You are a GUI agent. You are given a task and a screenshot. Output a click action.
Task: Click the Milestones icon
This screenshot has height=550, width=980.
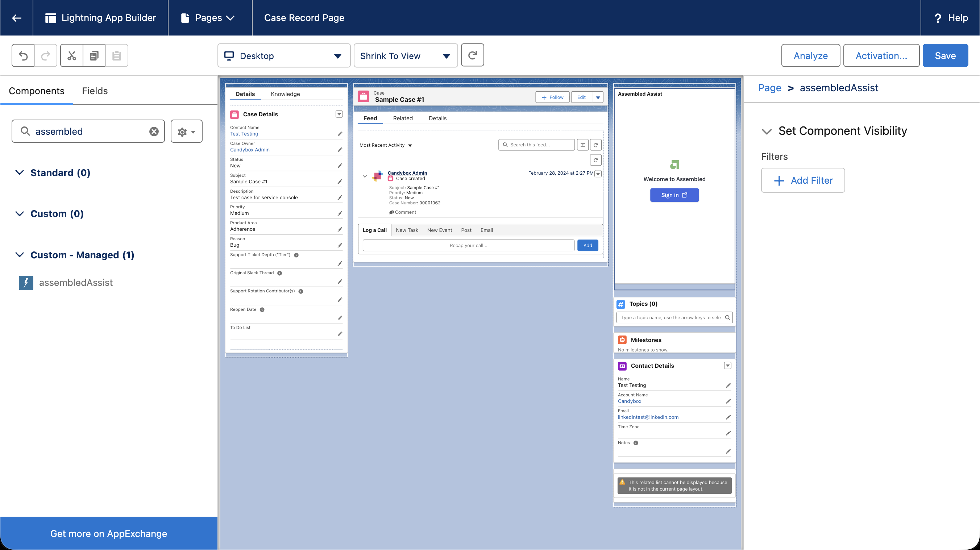click(622, 339)
